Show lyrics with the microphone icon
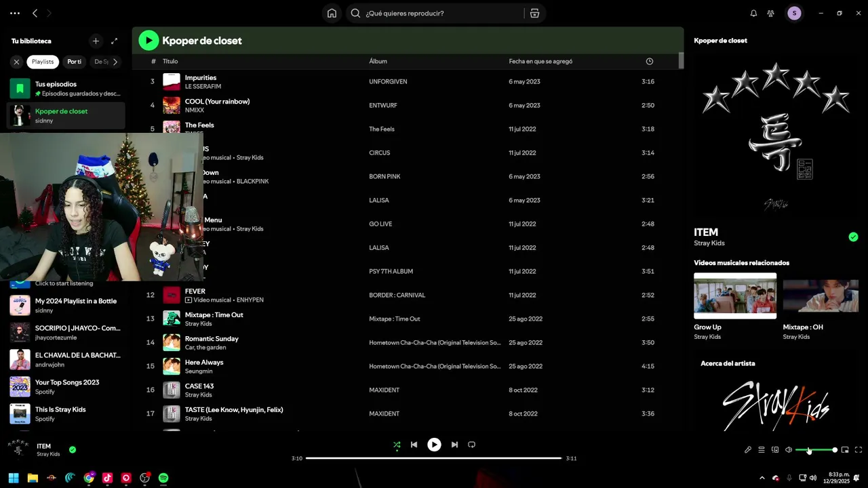This screenshot has width=868, height=488. [748, 449]
